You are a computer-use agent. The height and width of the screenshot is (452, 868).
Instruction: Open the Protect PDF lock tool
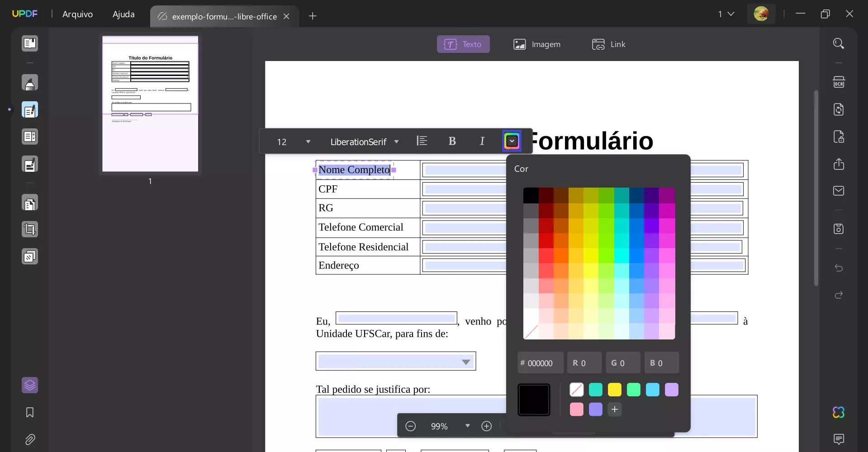pyautogui.click(x=839, y=137)
